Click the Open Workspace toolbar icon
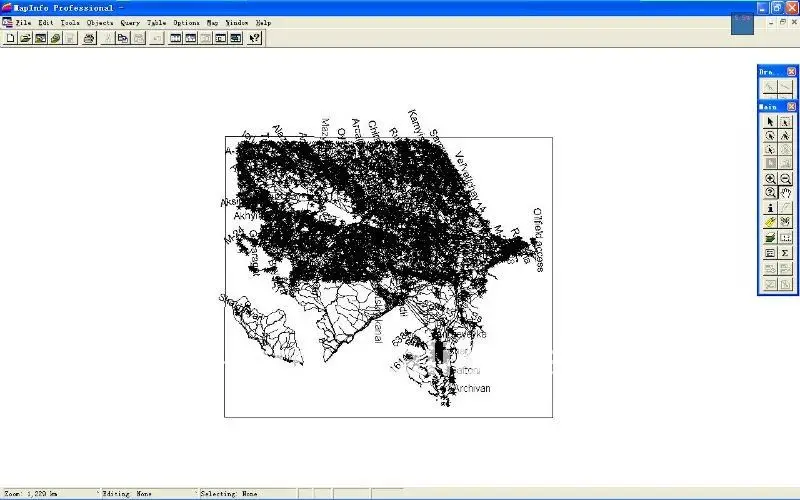The image size is (800, 500). tap(40, 38)
